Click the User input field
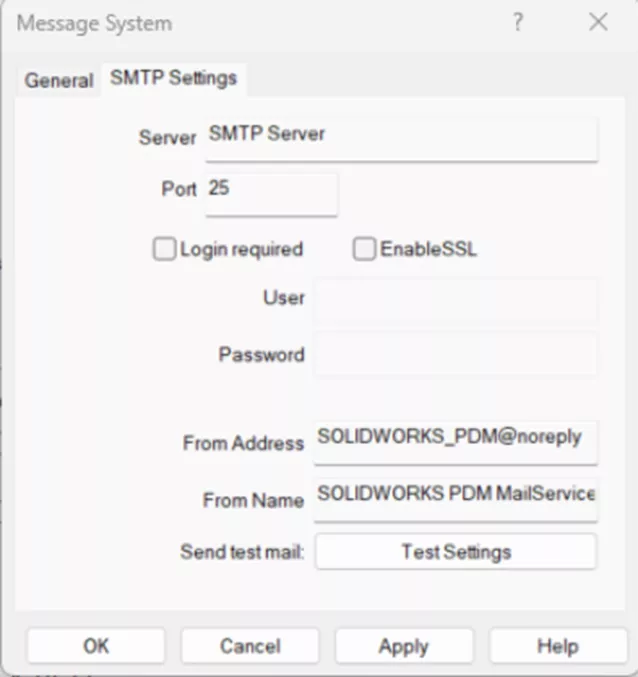The height and width of the screenshot is (677, 638). tap(455, 301)
